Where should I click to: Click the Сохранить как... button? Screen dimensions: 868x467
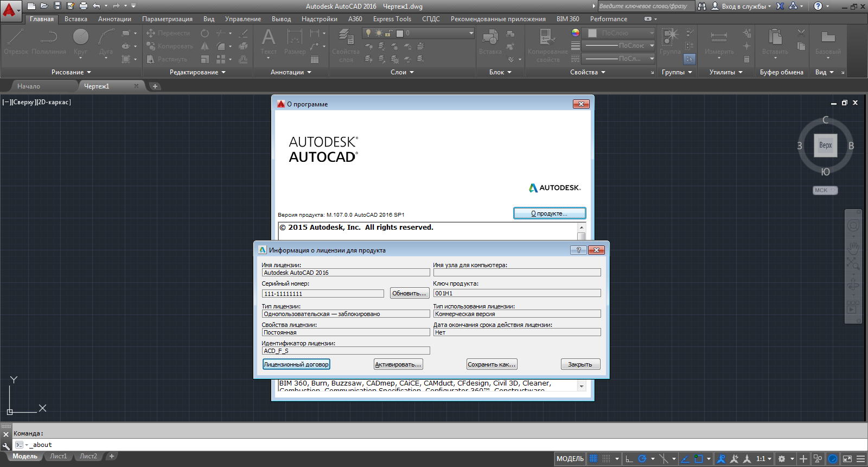coord(492,364)
